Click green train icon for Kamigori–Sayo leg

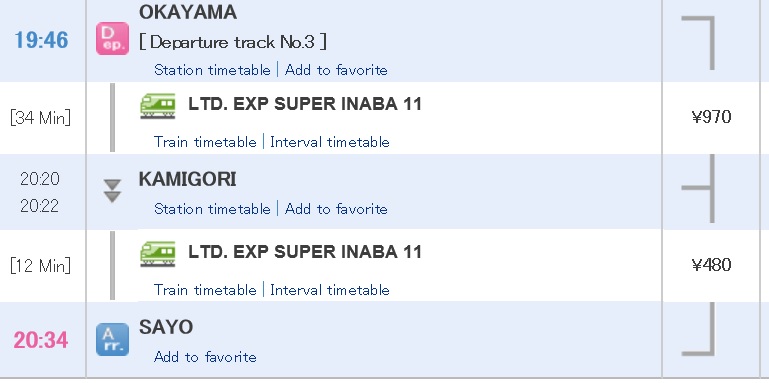coord(157,254)
